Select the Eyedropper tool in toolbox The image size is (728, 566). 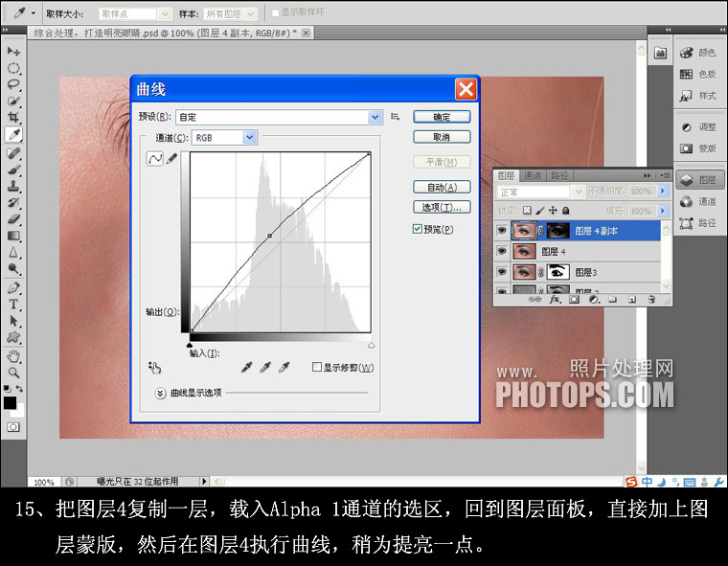pyautogui.click(x=14, y=135)
